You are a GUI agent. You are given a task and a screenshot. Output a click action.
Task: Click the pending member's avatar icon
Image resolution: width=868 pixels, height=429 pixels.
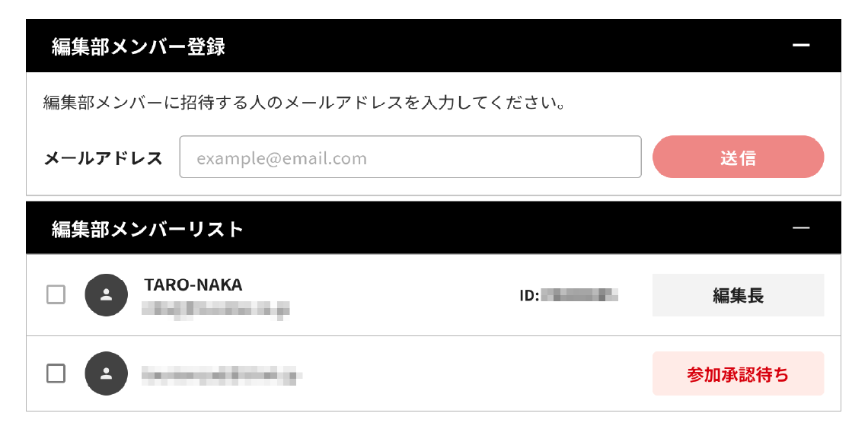(x=106, y=373)
